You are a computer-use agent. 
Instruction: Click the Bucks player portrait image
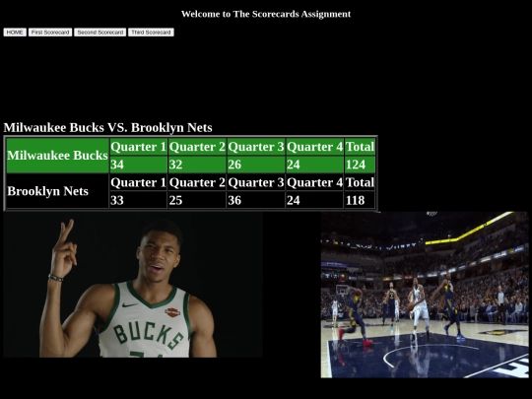(133, 285)
